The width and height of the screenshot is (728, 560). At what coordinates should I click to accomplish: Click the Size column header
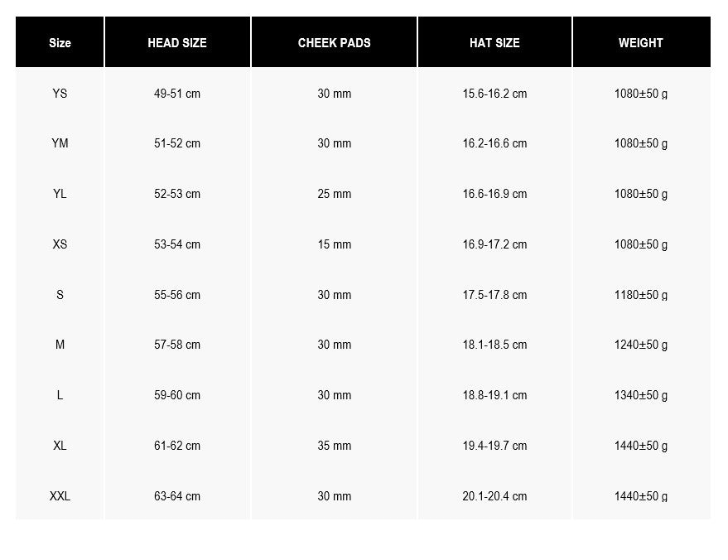click(x=60, y=43)
